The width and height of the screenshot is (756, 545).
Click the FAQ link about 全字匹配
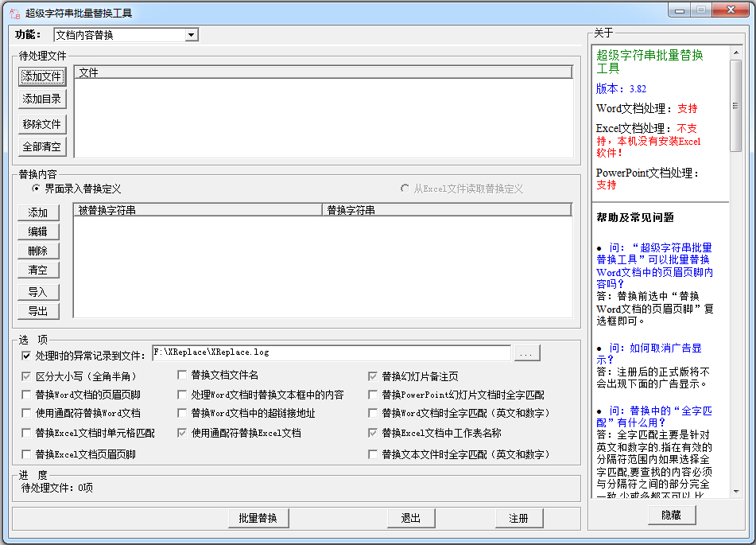click(654, 416)
